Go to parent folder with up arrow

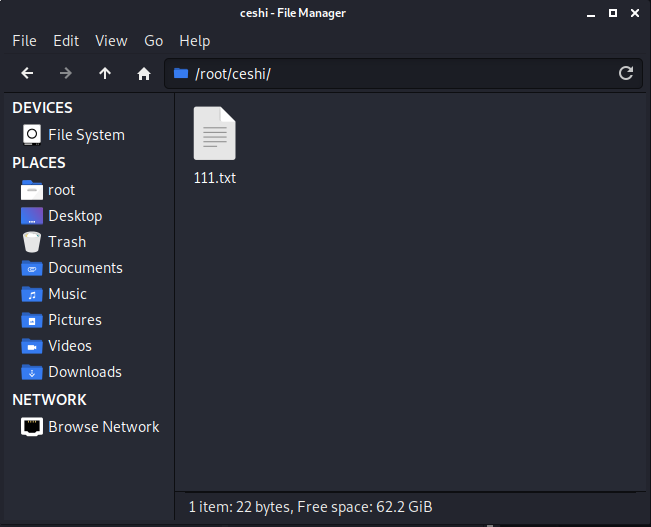coord(105,73)
